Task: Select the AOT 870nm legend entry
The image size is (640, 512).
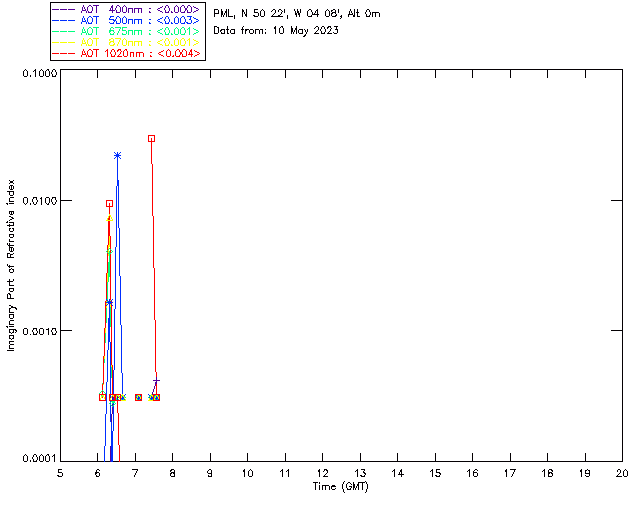Action: pyautogui.click(x=127, y=42)
